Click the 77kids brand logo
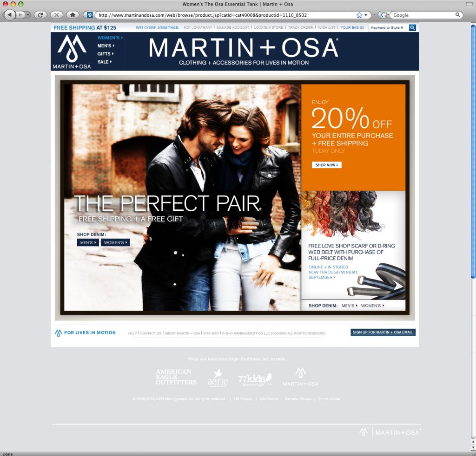Image resolution: width=476 pixels, height=456 pixels. [x=255, y=379]
